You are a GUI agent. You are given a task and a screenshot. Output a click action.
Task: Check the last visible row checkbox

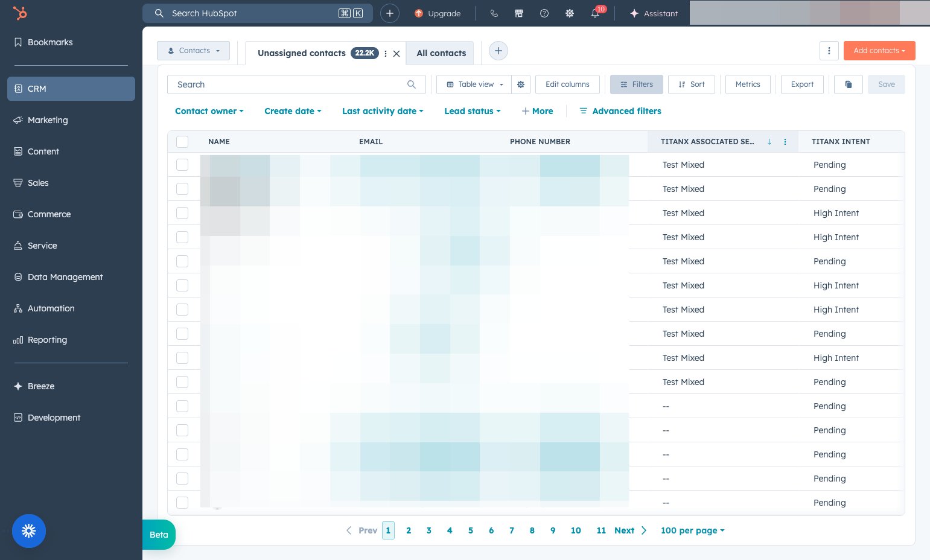(x=182, y=503)
